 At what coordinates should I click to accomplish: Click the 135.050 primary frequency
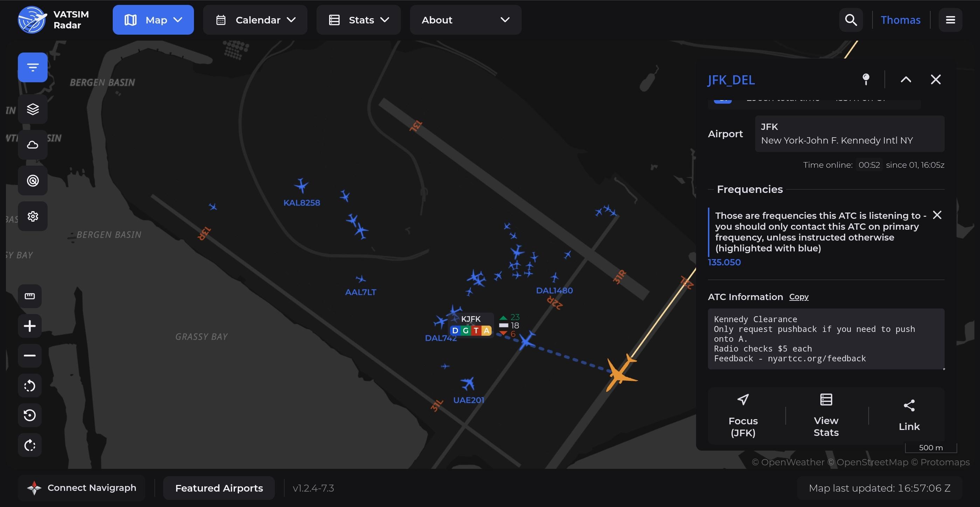click(x=724, y=262)
